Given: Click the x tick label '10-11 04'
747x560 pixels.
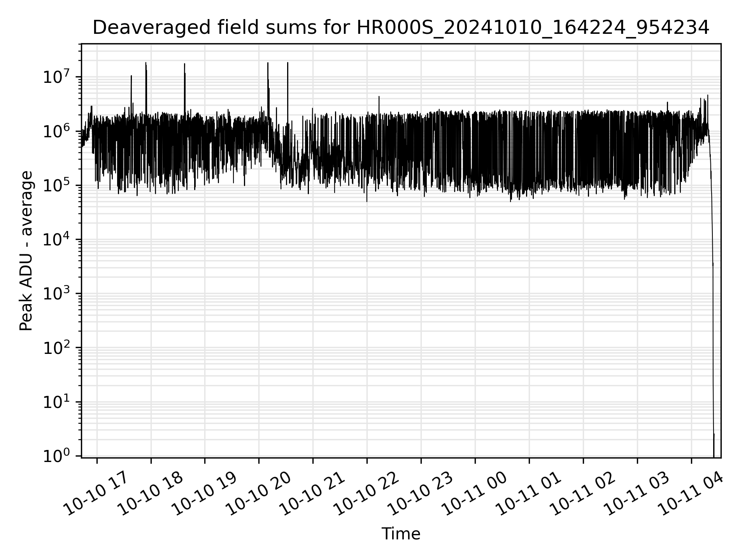Looking at the screenshot, I should (x=690, y=493).
